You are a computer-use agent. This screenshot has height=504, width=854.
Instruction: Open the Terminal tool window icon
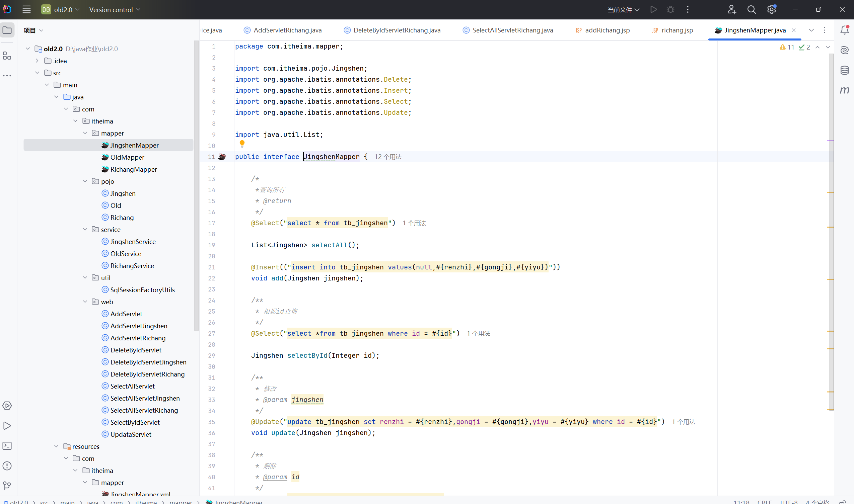coord(7,445)
